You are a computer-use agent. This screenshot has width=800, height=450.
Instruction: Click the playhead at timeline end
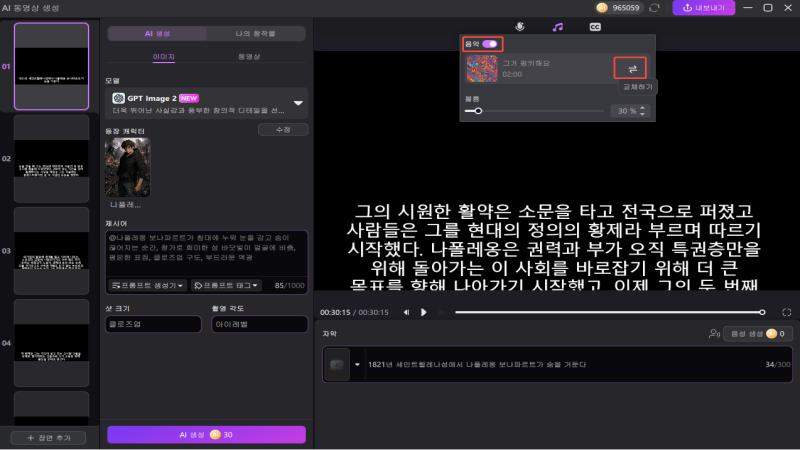(762, 312)
